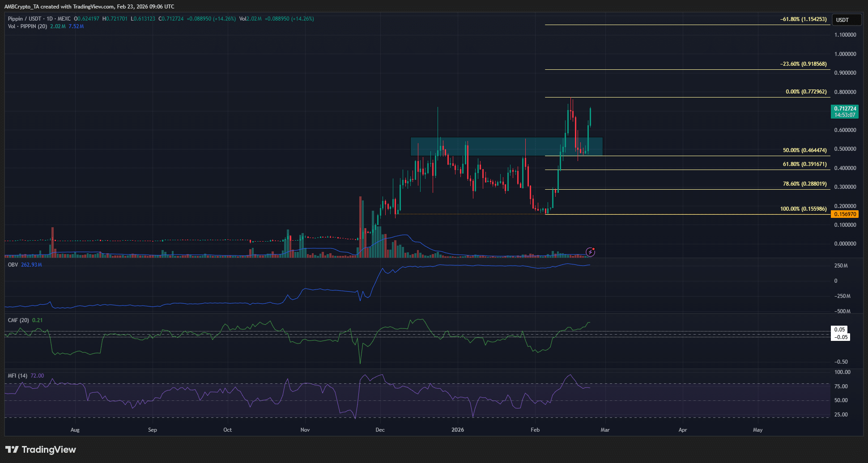This screenshot has width=868, height=463.
Task: Click the green current price label 0.712724
Action: pyautogui.click(x=845, y=109)
